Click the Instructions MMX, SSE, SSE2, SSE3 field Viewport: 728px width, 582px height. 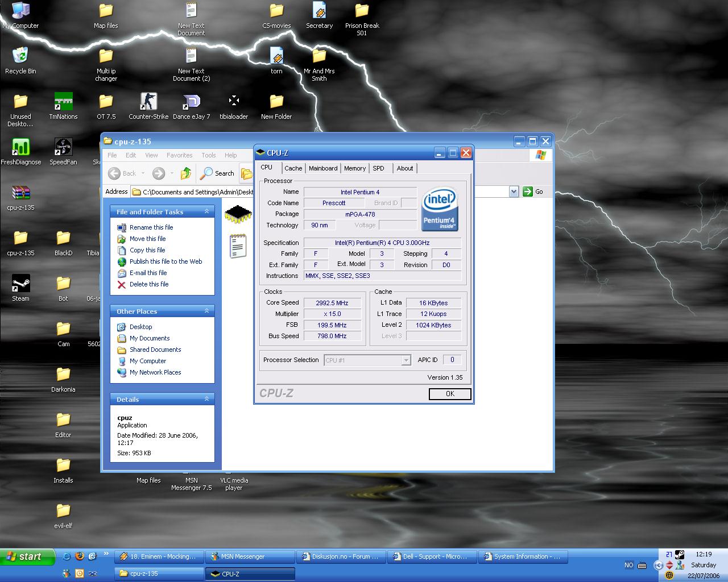point(382,276)
